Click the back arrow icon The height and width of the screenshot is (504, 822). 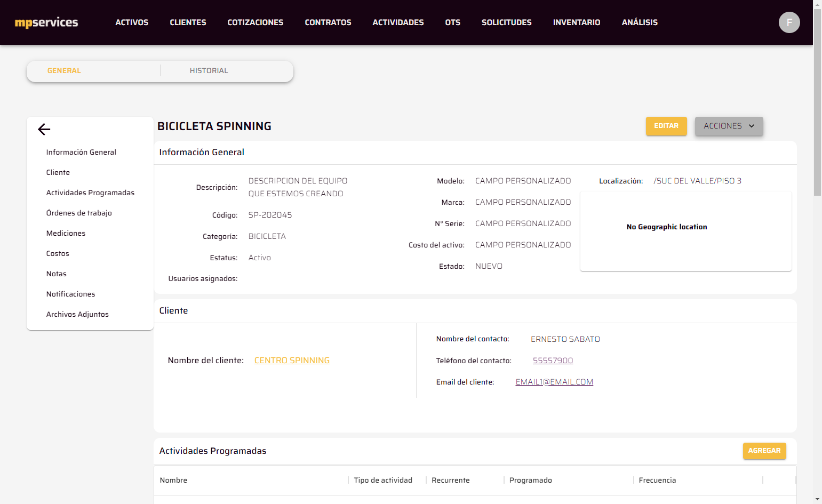click(x=44, y=129)
